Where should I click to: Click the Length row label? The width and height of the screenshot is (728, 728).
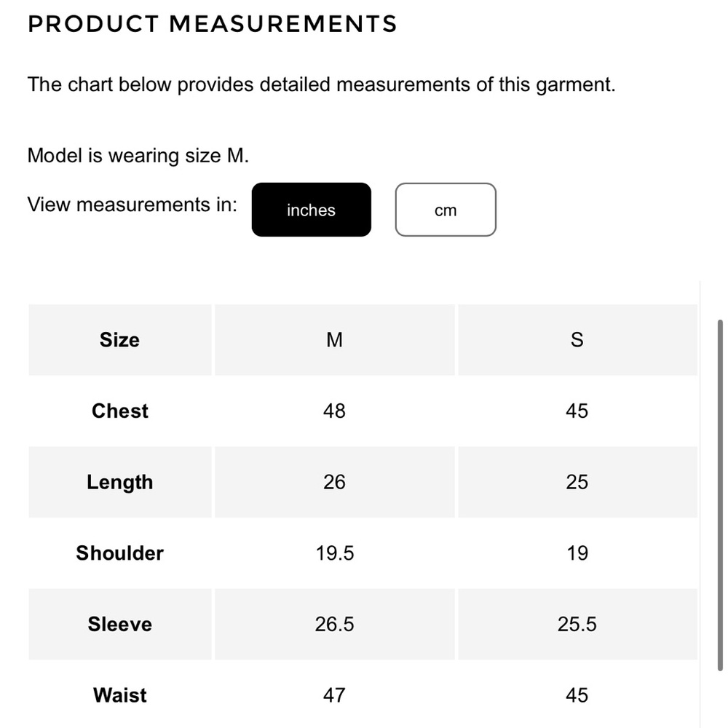[120, 483]
